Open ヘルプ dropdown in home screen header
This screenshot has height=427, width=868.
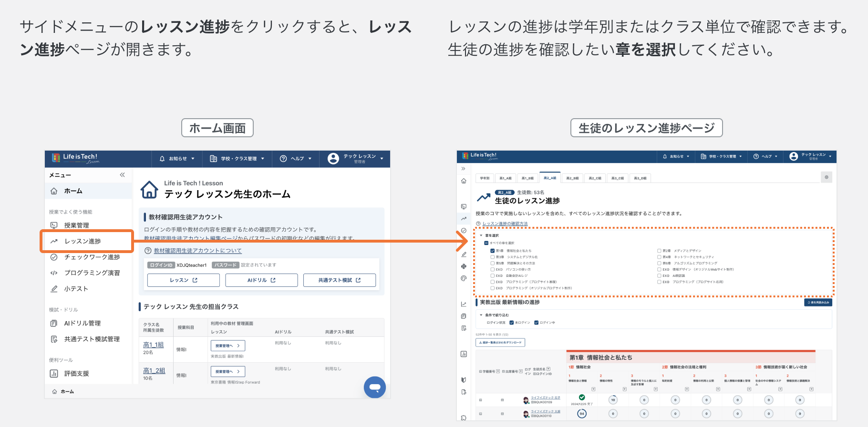pos(296,159)
